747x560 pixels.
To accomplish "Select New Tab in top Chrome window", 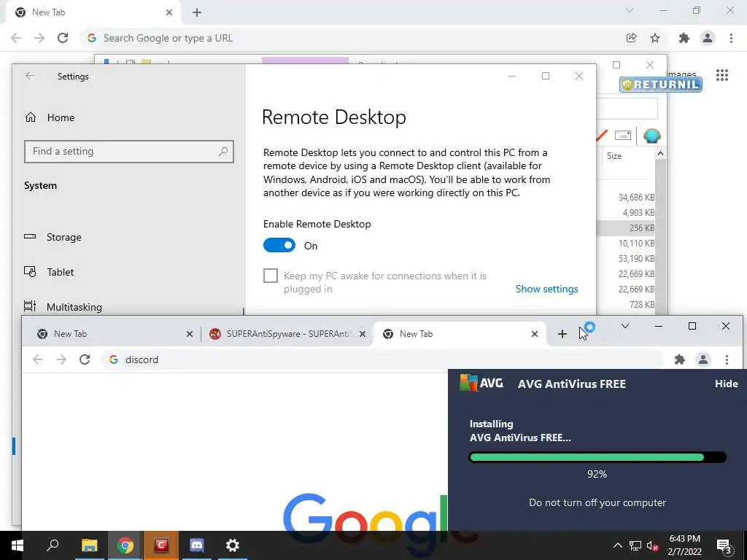I will tap(93, 12).
